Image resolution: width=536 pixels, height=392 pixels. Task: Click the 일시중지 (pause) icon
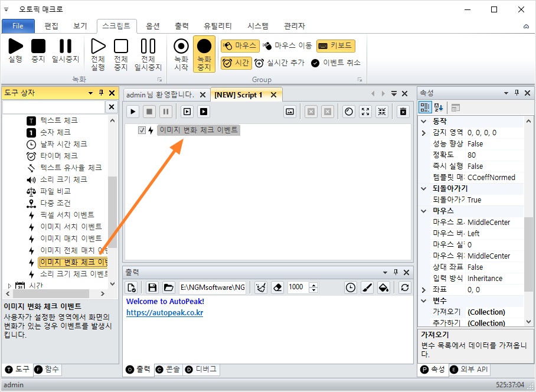[66, 46]
